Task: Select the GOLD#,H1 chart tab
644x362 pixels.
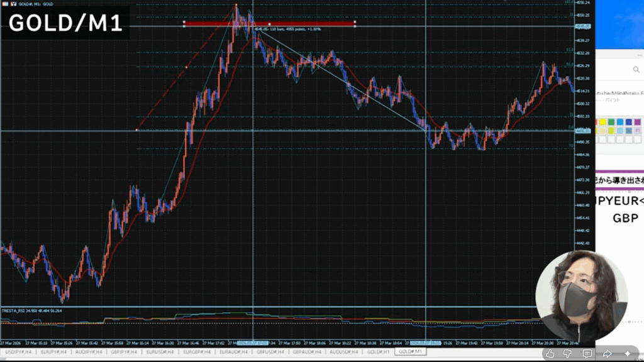Action: [378, 353]
